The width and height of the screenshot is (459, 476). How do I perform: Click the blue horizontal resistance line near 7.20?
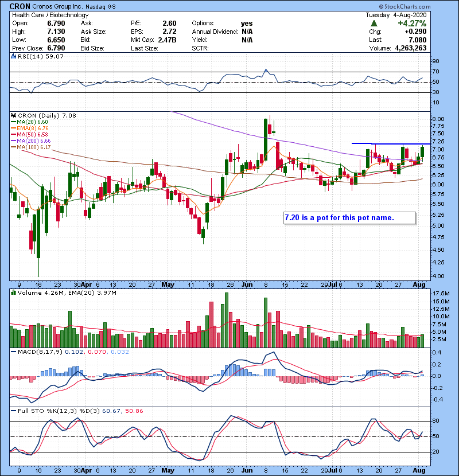point(391,143)
